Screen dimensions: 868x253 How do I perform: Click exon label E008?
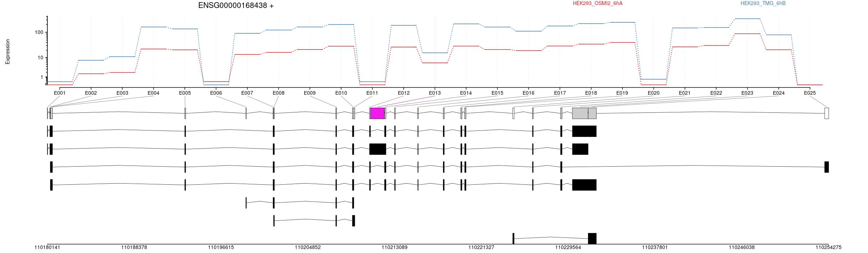pos(278,93)
